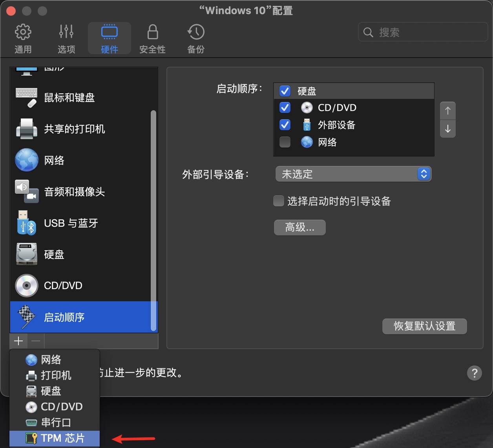This screenshot has width=493, height=448.
Task: Choose 硬盘 from the add device menu
Action: point(55,391)
